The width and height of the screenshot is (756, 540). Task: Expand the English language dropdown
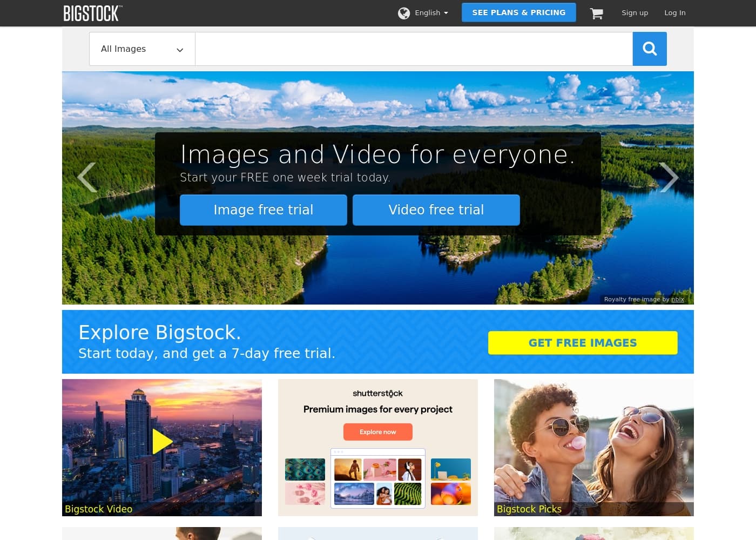click(x=431, y=13)
